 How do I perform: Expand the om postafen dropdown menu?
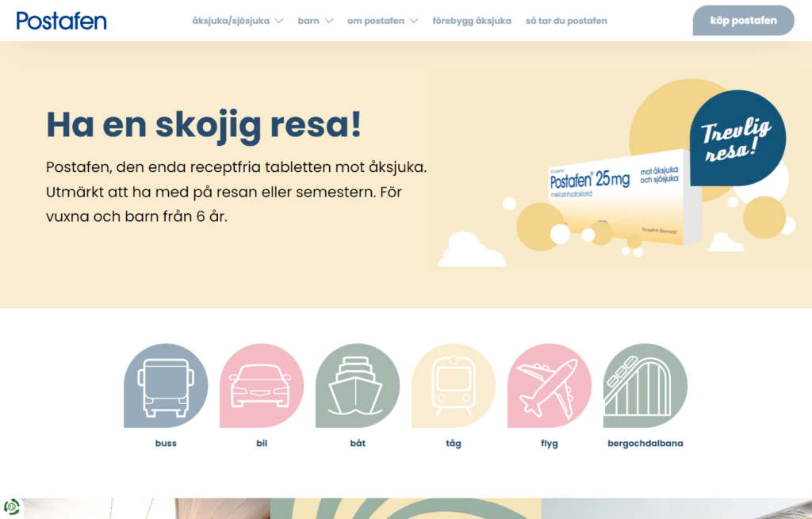(383, 21)
